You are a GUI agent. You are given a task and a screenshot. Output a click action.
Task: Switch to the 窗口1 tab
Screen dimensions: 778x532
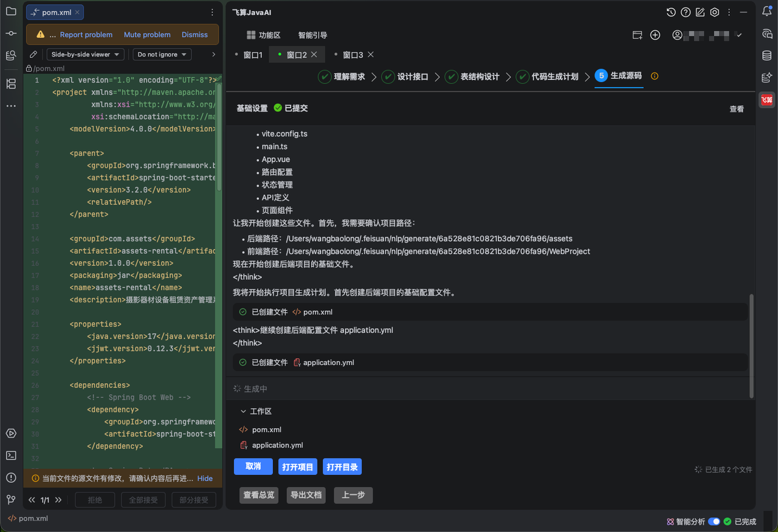pyautogui.click(x=253, y=55)
